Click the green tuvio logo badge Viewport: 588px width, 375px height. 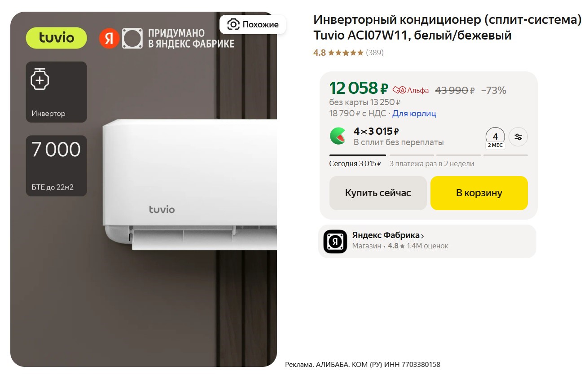pos(57,38)
